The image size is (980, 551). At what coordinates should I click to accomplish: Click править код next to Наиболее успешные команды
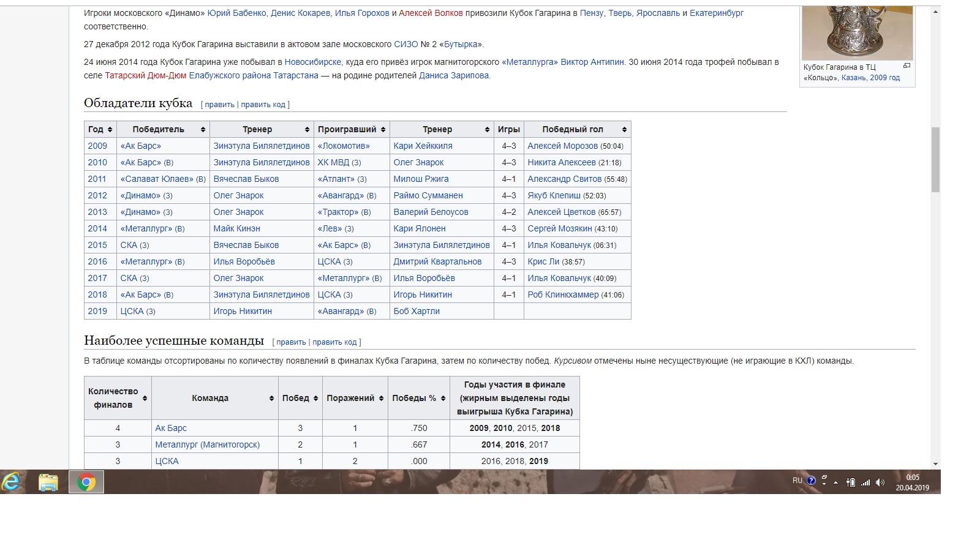tap(334, 342)
